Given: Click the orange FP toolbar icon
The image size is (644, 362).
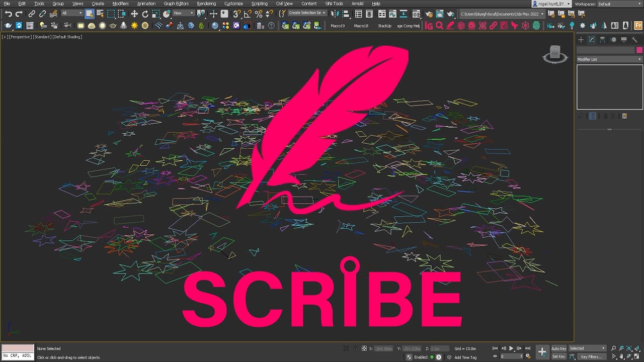Looking at the screenshot, I should point(638,26).
